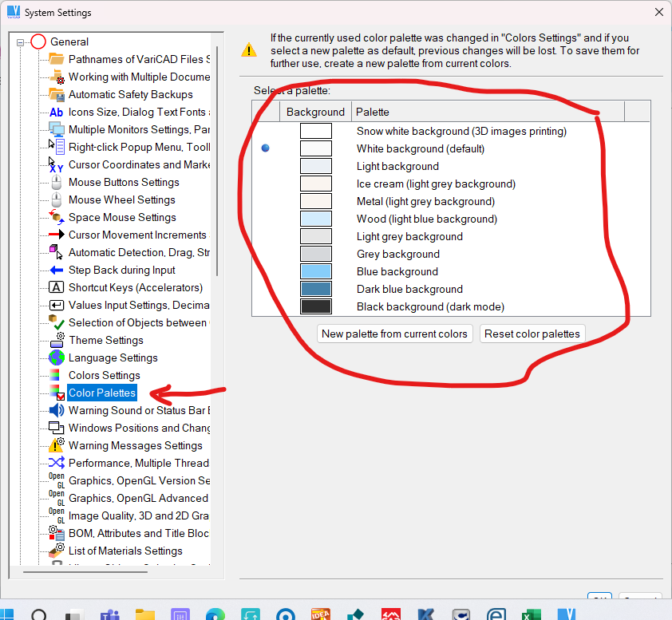This screenshot has height=620, width=672.
Task: Click the Cursor Movement Increments arrow icon
Action: click(x=56, y=235)
